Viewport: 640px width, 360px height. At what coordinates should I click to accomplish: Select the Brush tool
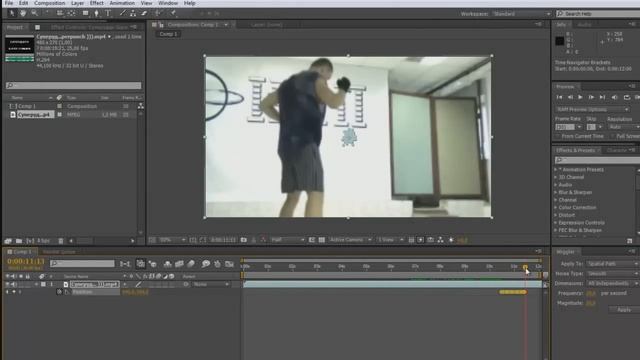point(122,13)
